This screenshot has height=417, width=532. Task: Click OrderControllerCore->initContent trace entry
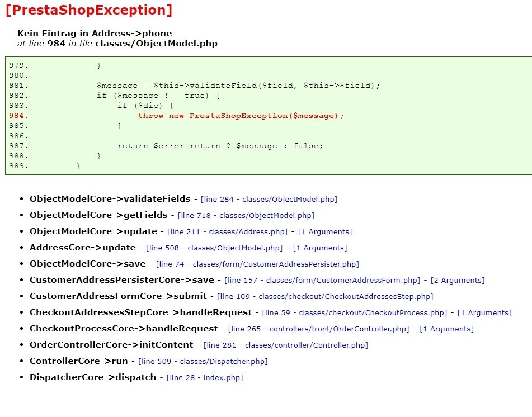pos(111,345)
